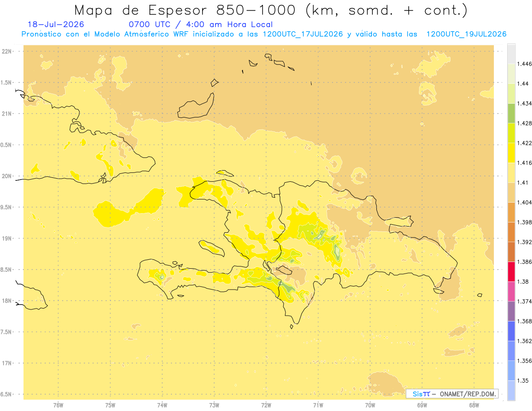
Task: Click the legend value '1.422'
Action: click(x=524, y=143)
